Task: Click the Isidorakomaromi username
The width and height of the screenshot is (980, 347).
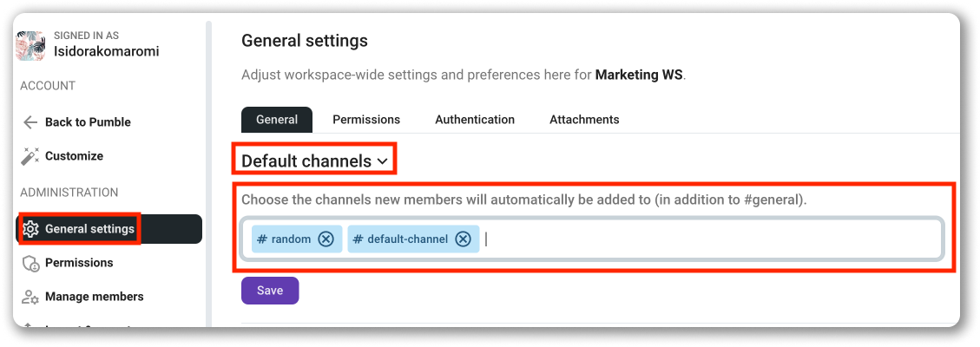Action: (106, 51)
